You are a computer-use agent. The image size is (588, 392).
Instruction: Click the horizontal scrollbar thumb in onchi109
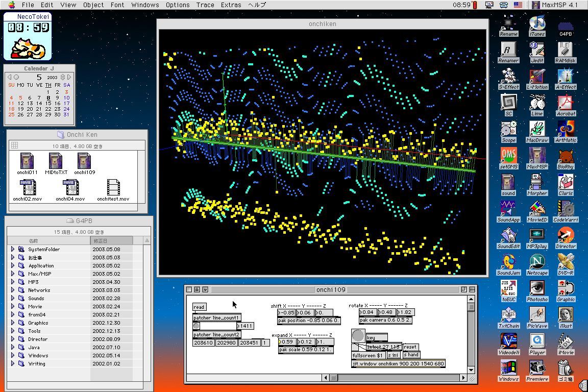pos(334,378)
